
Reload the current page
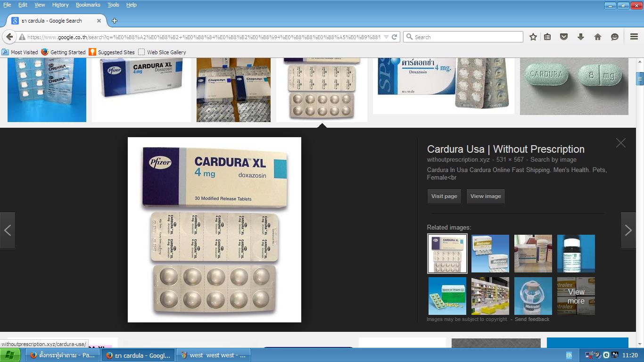click(395, 37)
